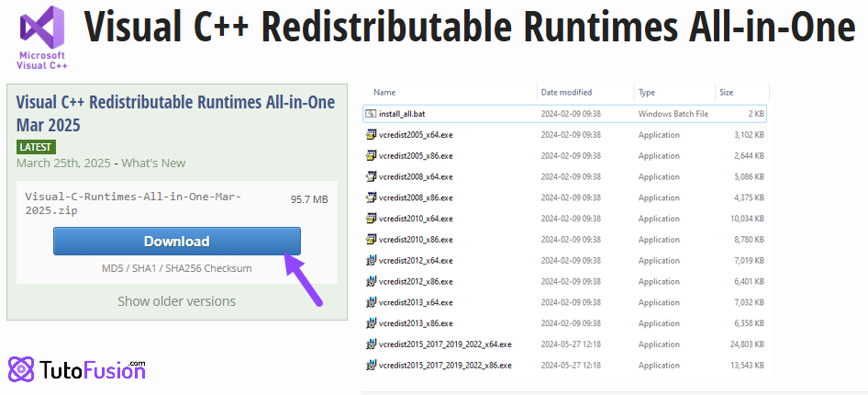Select the vcredist2010_x86.exe file name
Screen dimensions: 868x395
[416, 240]
